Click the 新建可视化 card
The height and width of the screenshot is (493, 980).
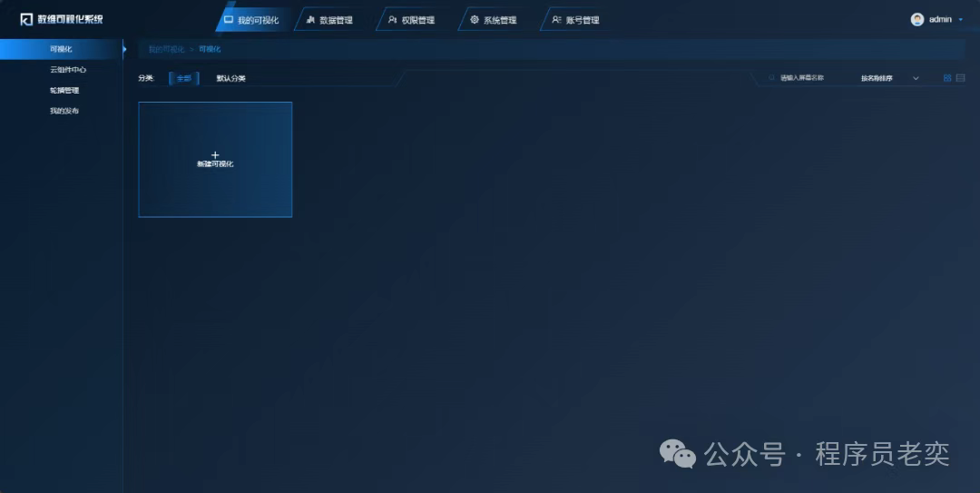coord(215,160)
